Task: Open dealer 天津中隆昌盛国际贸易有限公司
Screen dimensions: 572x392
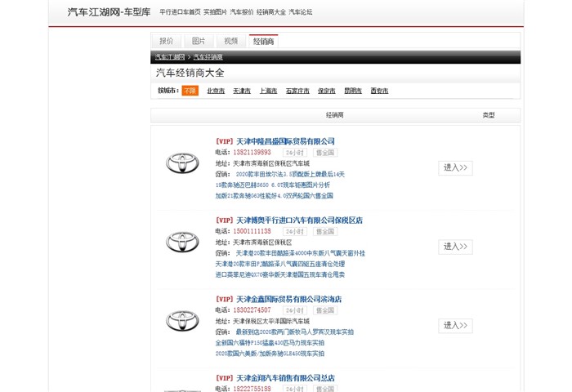Action: (285, 141)
